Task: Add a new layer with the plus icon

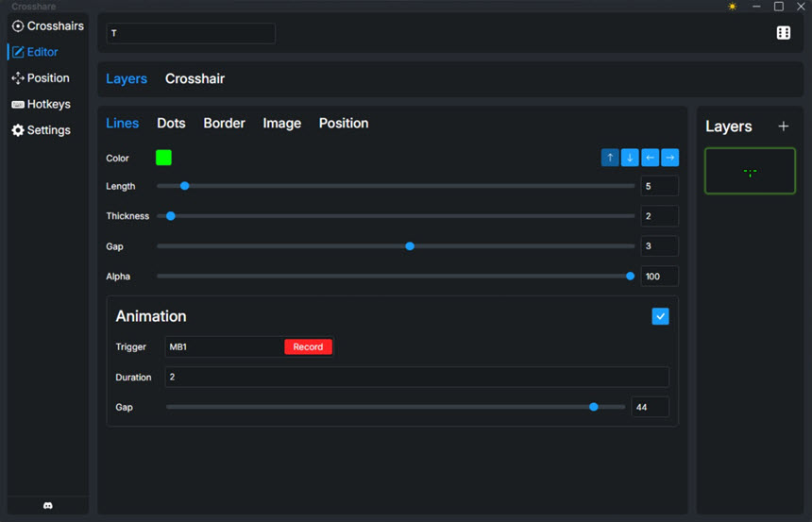Action: point(784,126)
